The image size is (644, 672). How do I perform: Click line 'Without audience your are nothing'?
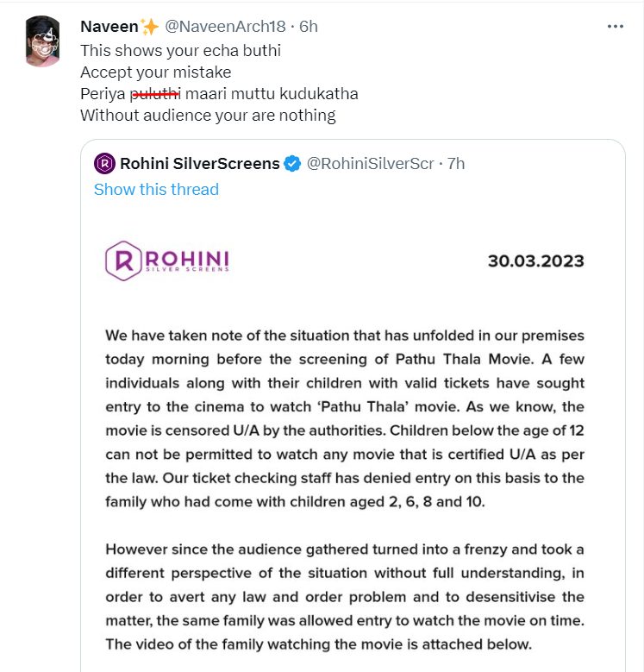(x=208, y=116)
